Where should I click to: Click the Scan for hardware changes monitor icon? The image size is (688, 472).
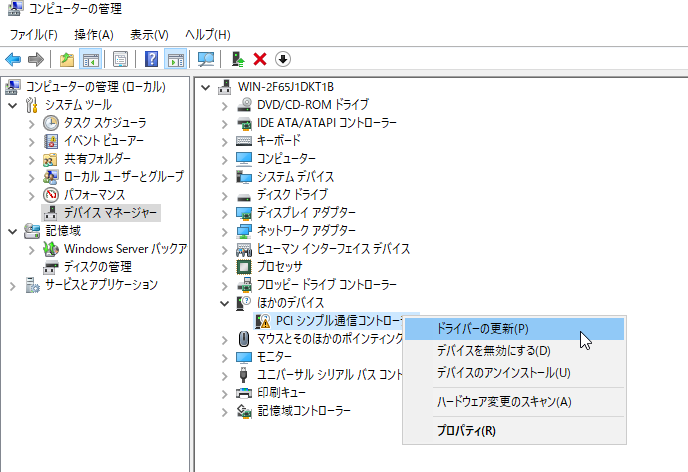point(206,59)
